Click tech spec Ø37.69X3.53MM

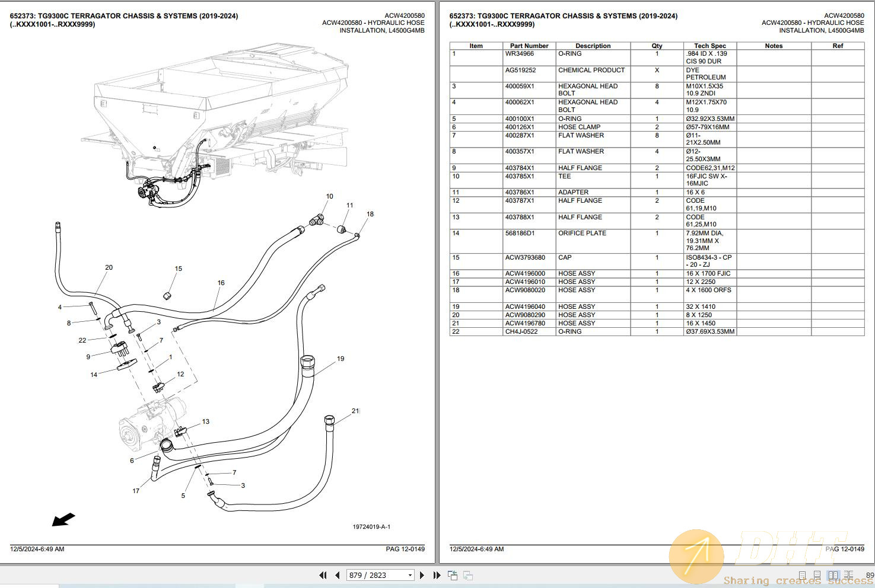[710, 331]
